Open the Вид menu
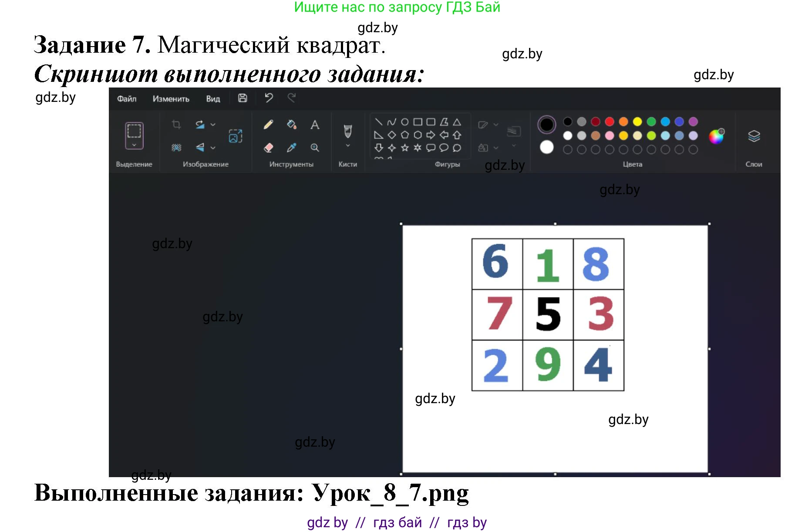795x532 pixels. pos(213,99)
